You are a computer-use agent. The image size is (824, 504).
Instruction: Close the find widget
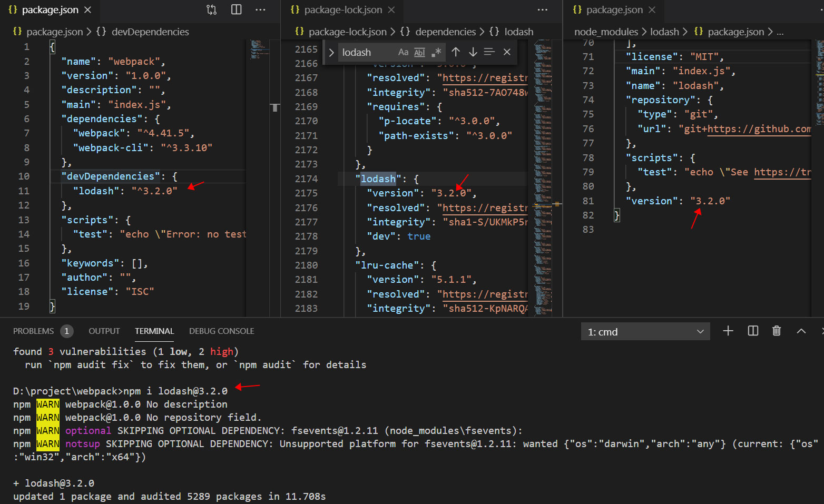507,52
